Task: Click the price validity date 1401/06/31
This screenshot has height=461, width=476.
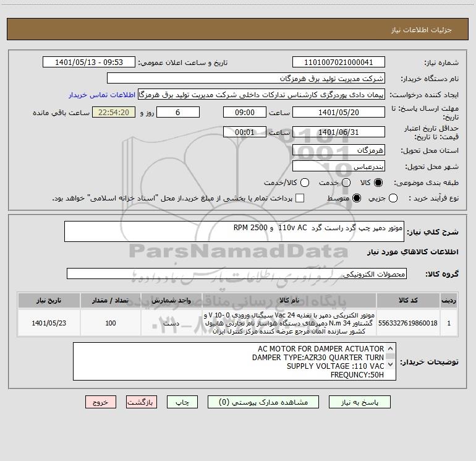Action: click(339, 132)
